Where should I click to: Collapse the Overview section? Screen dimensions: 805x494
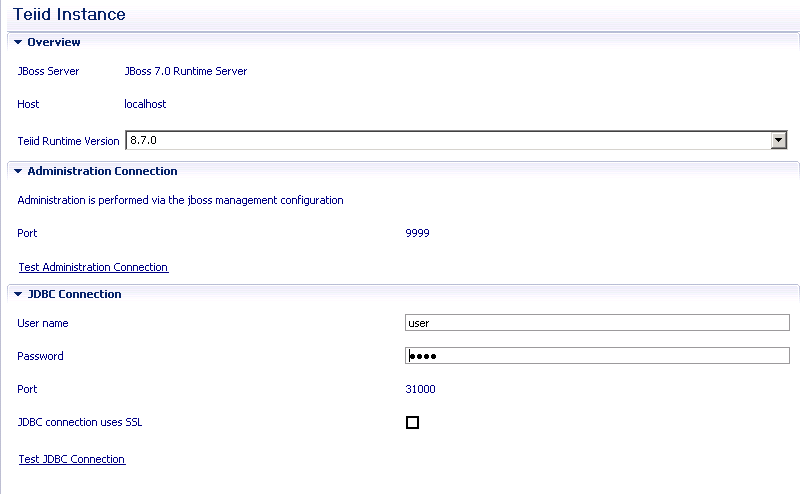(18, 42)
